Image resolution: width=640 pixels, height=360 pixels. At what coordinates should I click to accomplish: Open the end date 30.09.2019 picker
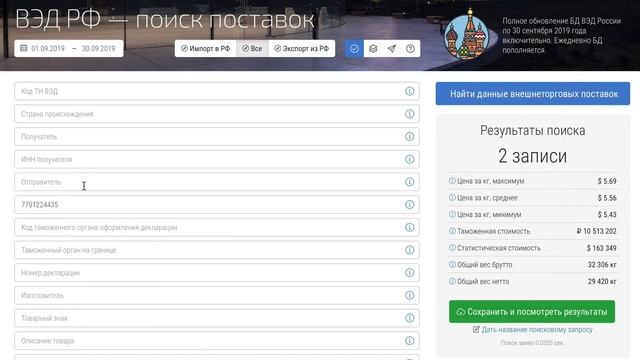pyautogui.click(x=98, y=49)
